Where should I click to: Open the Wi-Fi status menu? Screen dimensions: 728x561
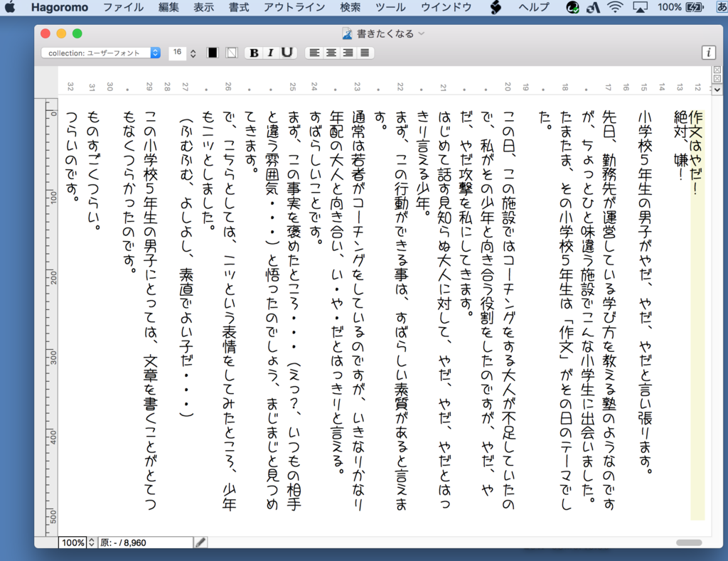[x=615, y=7]
